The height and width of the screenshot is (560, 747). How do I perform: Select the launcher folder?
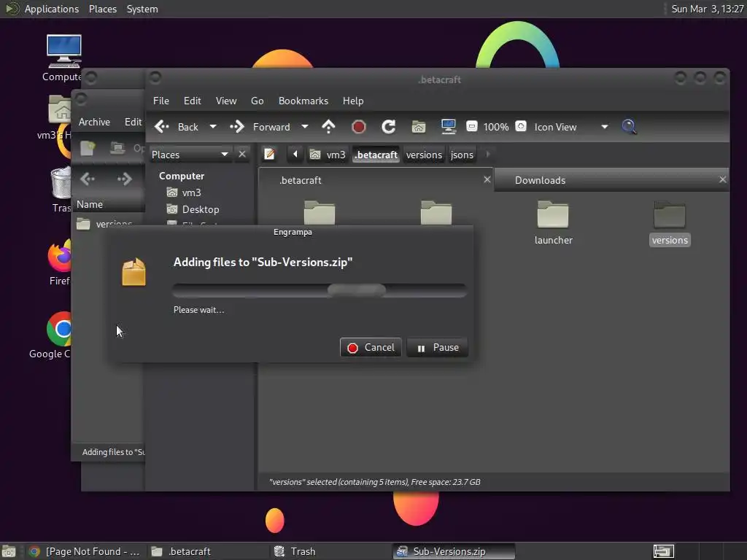553,223
